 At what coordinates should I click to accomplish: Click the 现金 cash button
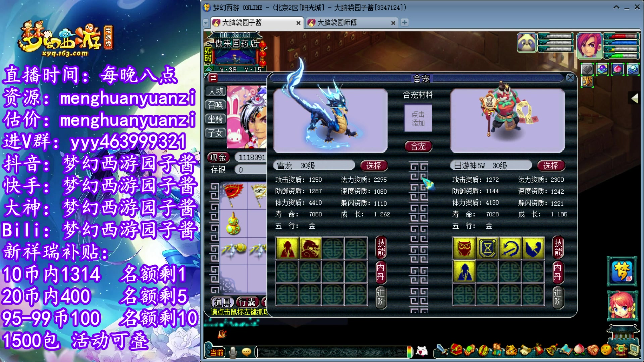218,157
